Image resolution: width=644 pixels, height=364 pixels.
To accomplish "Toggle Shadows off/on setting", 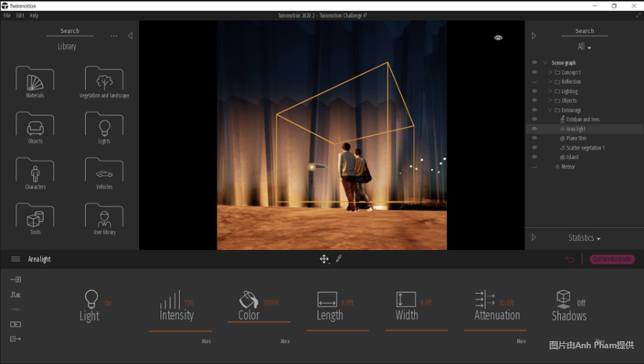I will (569, 306).
